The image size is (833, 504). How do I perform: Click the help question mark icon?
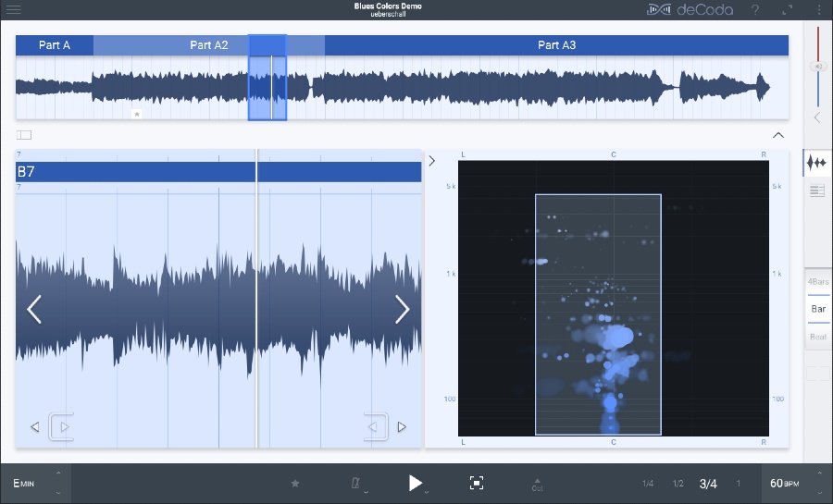click(755, 9)
